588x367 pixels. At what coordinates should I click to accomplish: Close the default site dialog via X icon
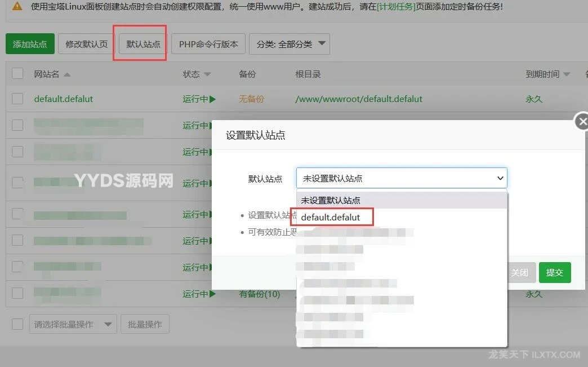pos(582,121)
